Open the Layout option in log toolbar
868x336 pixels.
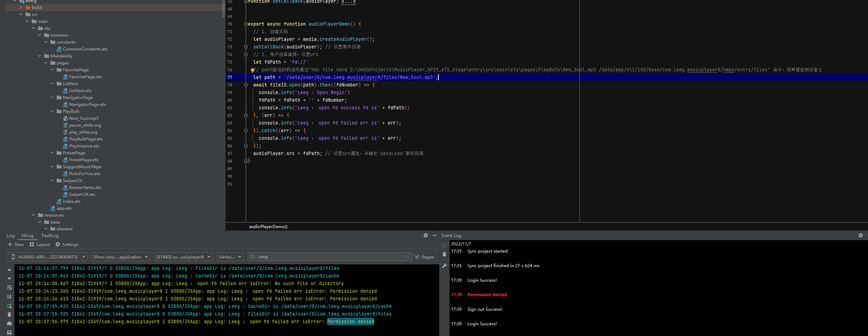(40, 245)
